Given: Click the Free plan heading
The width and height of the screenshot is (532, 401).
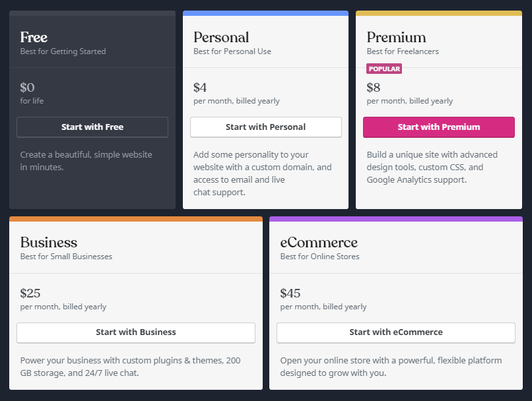Looking at the screenshot, I should tap(34, 38).
